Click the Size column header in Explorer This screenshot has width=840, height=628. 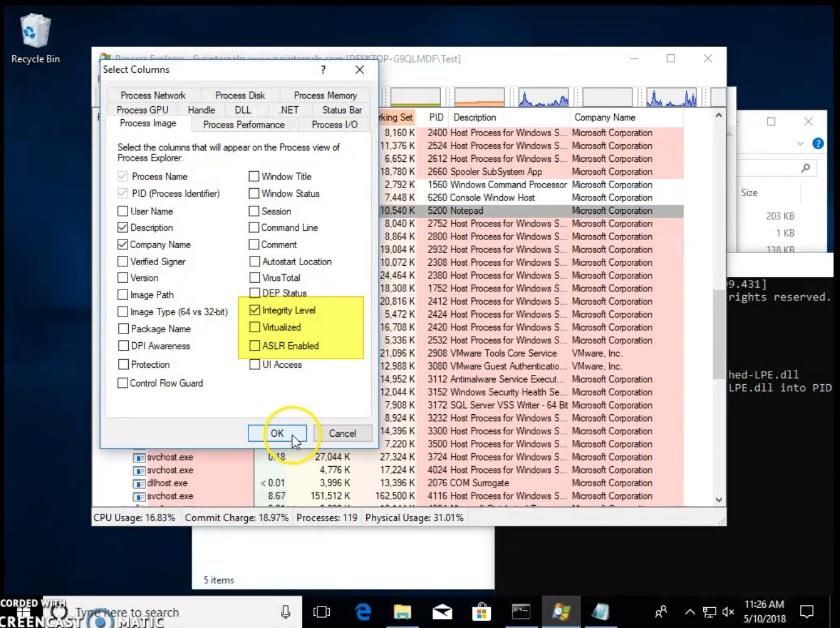749,192
